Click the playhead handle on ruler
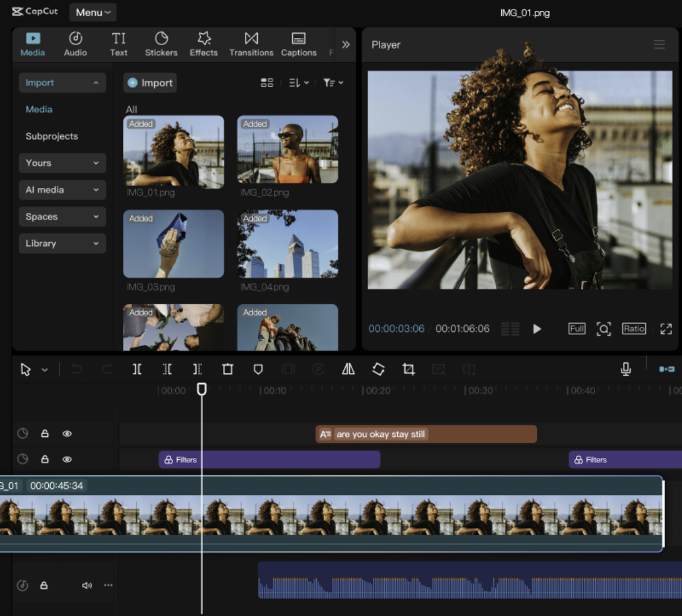682x616 pixels. [x=202, y=389]
